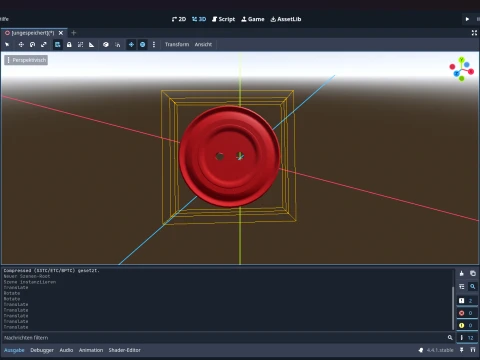Screen dimensions: 480x360
Task: Toggle warning messages filter yellow icon
Action: (x=467, y=325)
